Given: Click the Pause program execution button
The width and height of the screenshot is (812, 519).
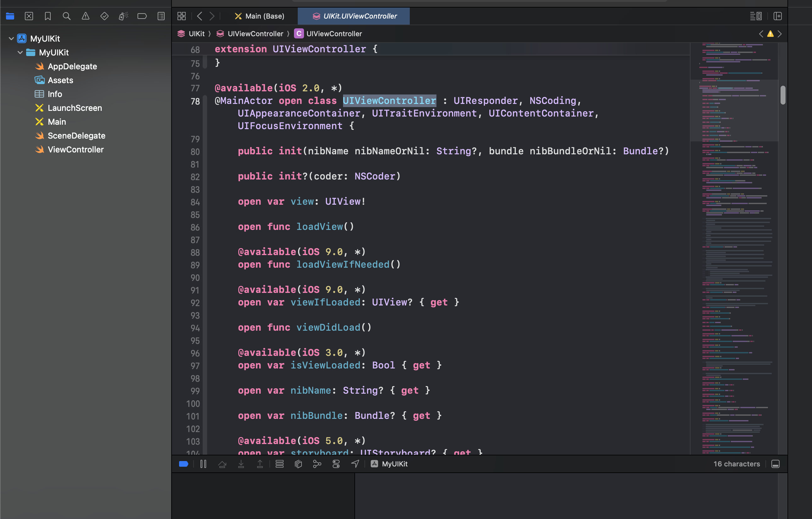Looking at the screenshot, I should point(203,464).
